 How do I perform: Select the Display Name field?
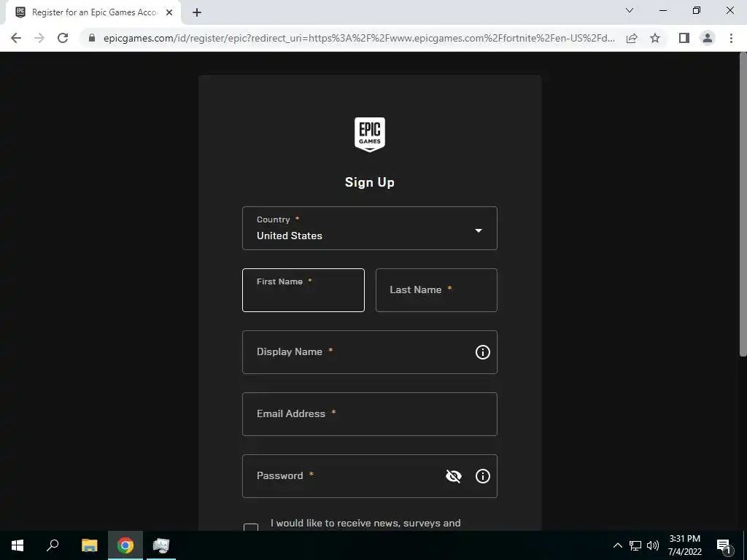(370, 352)
